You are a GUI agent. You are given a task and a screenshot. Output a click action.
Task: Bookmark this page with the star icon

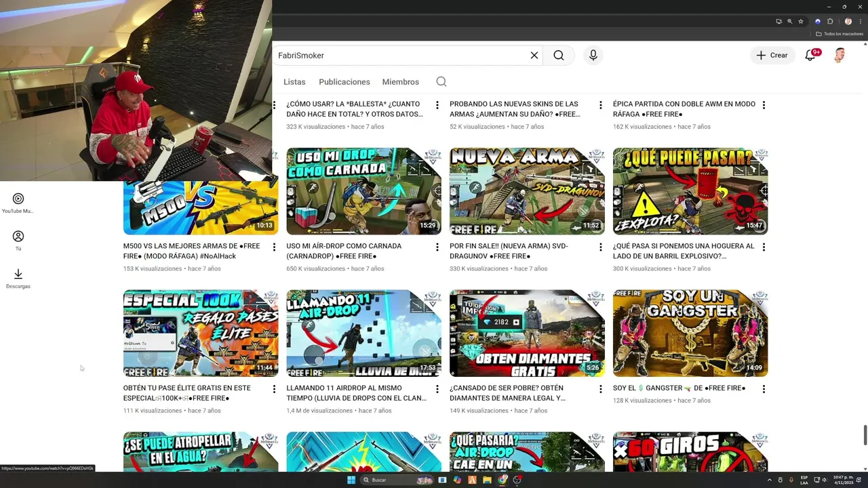click(x=800, y=21)
